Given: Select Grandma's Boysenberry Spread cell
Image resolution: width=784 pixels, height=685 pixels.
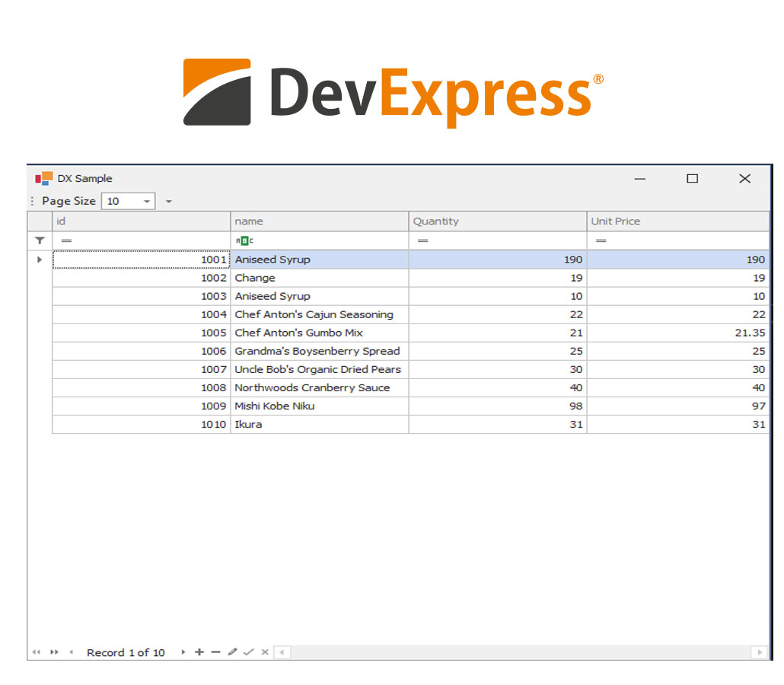Looking at the screenshot, I should 320,351.
